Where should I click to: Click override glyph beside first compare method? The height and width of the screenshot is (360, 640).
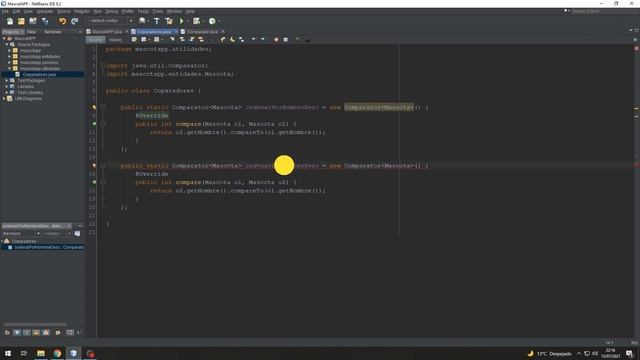pyautogui.click(x=94, y=124)
